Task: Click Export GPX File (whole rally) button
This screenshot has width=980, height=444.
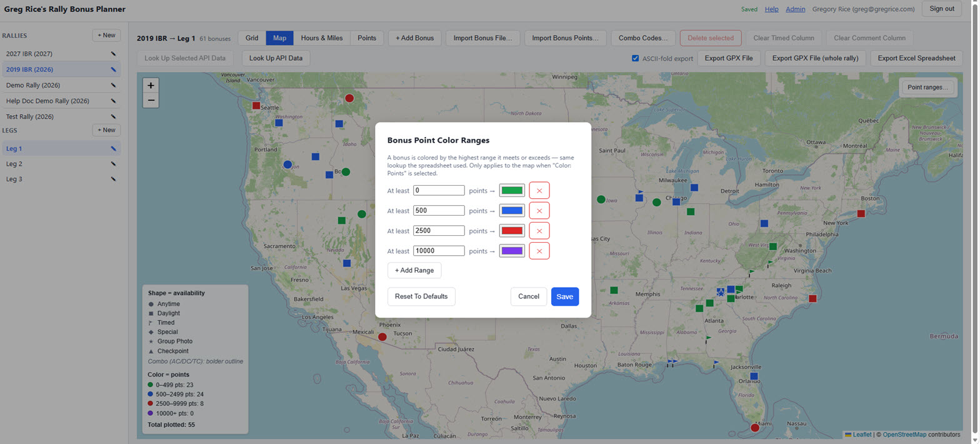Action: 816,58
